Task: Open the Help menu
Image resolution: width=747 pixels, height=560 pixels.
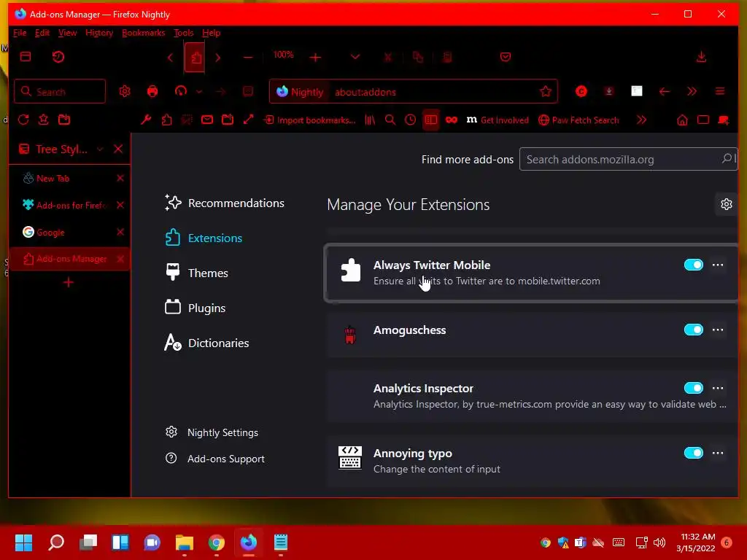Action: tap(211, 33)
